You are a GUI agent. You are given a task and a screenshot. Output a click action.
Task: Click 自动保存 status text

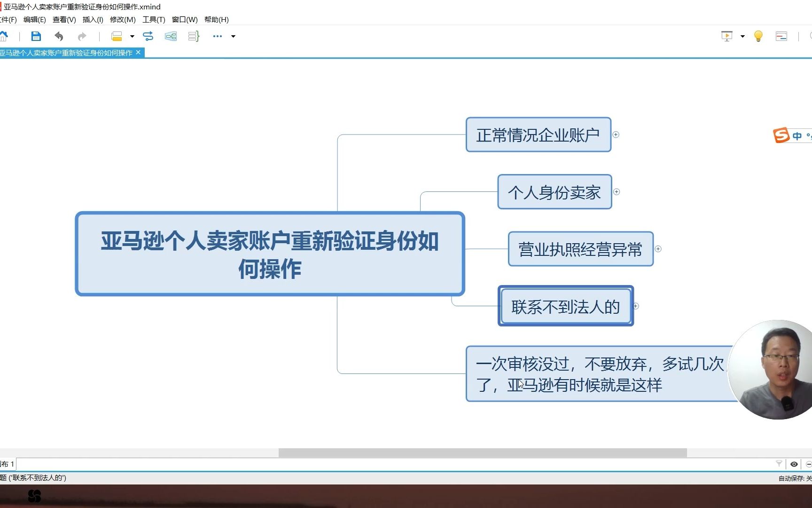pos(795,478)
